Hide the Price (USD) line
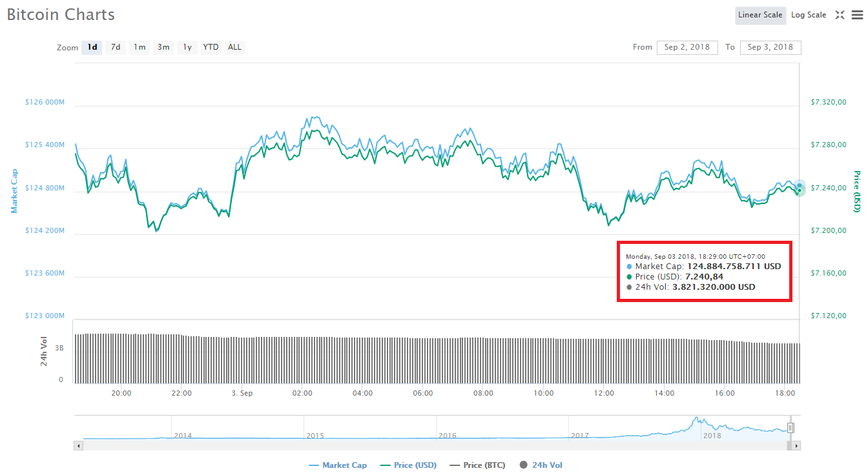Screen dimensions: 868x475 pos(408,465)
